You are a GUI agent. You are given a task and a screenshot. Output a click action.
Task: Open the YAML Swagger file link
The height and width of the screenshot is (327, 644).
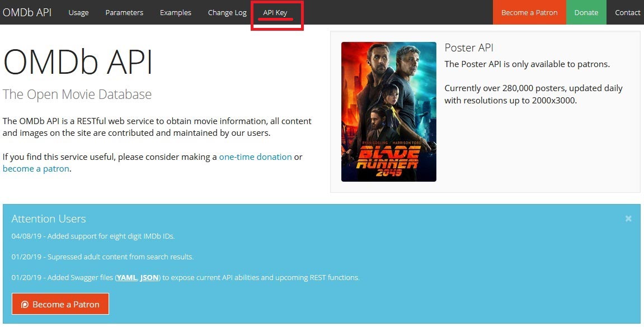pyautogui.click(x=126, y=277)
